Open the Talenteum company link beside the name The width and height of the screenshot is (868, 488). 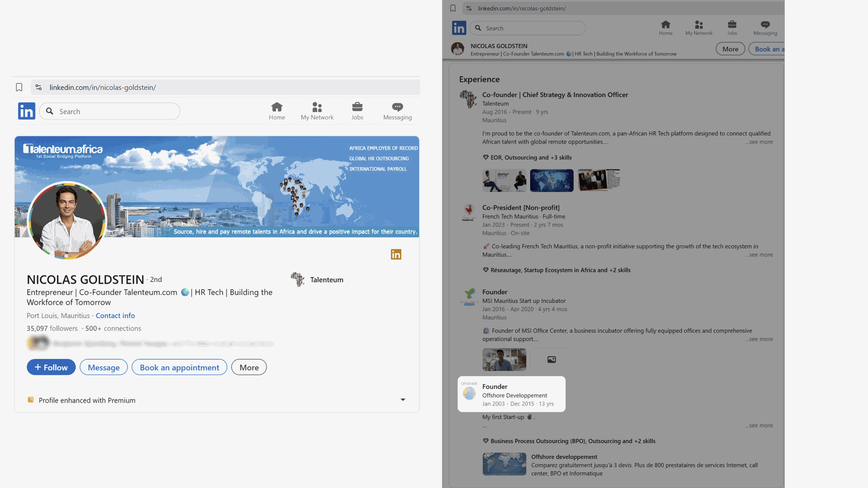326,280
